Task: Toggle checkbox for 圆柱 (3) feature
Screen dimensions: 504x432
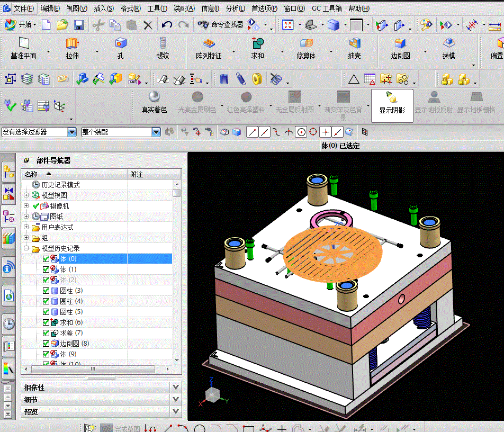Action: (46, 291)
